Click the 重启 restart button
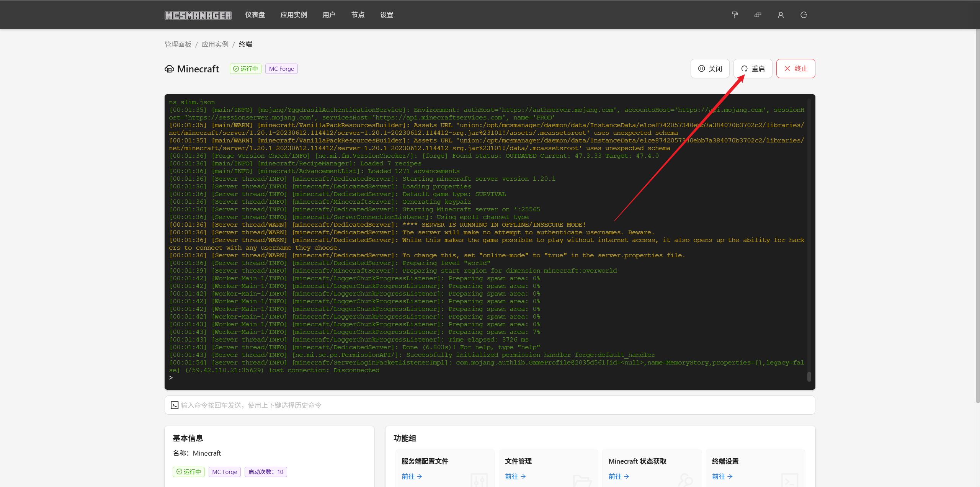Viewport: 980px width, 487px height. (x=753, y=69)
